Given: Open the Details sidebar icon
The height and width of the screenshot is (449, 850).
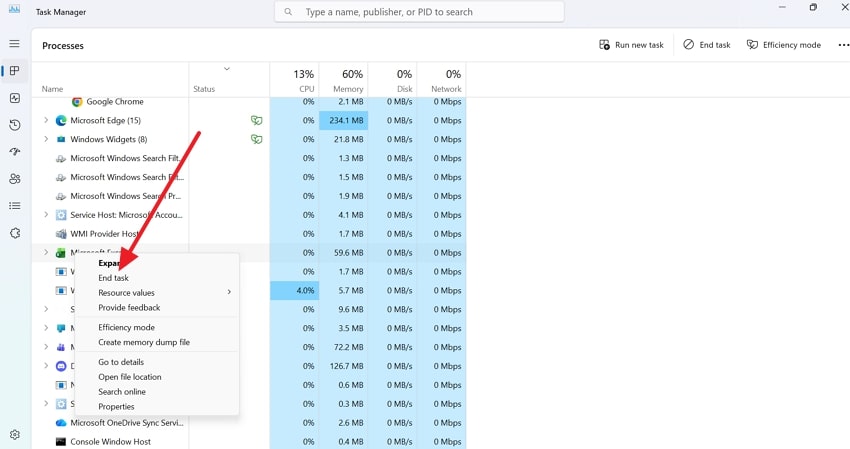Looking at the screenshot, I should pyautogui.click(x=15, y=206).
